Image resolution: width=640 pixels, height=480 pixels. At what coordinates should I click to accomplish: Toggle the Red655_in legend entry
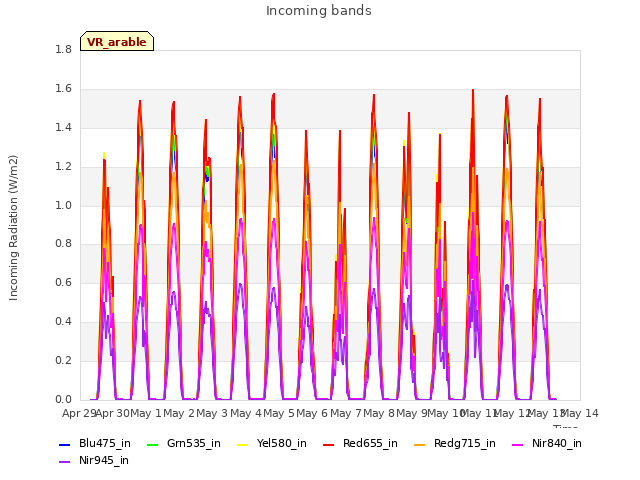click(x=360, y=443)
